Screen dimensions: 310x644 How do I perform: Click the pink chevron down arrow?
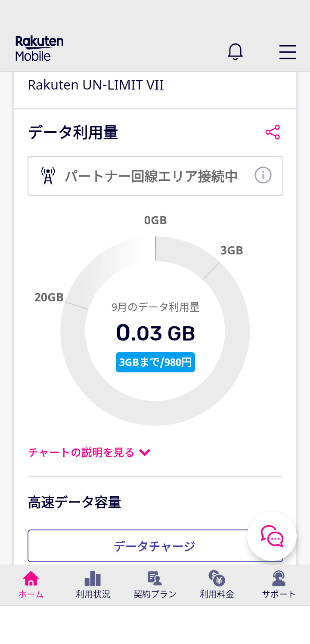[x=145, y=452]
